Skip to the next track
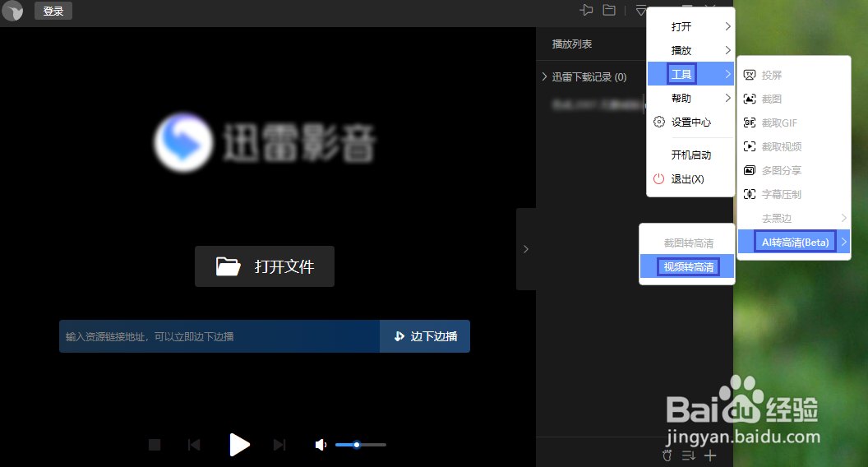The image size is (868, 467). tap(279, 445)
